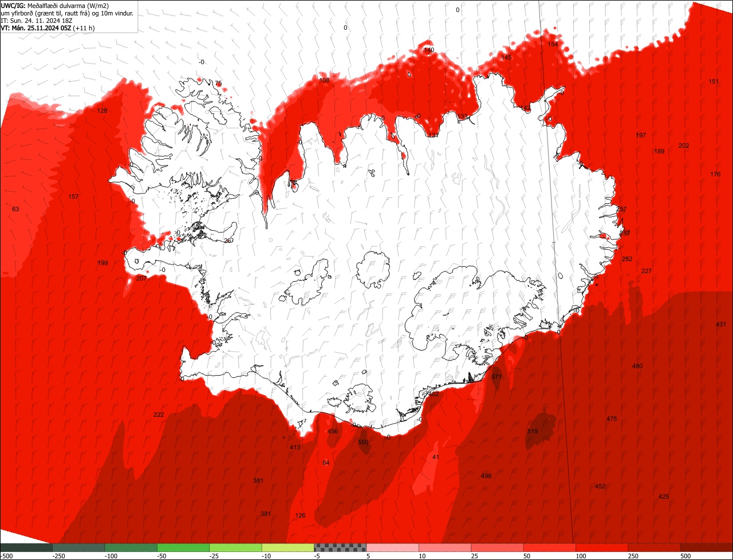
Task: Select the dark red swatch between 250 and 500
Action: (x=655, y=547)
